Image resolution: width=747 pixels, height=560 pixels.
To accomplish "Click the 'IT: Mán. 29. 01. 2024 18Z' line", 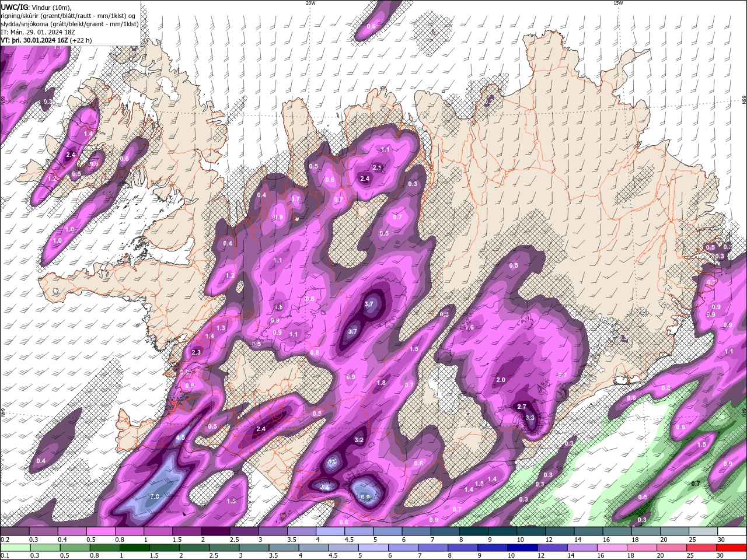I will coord(39,32).
